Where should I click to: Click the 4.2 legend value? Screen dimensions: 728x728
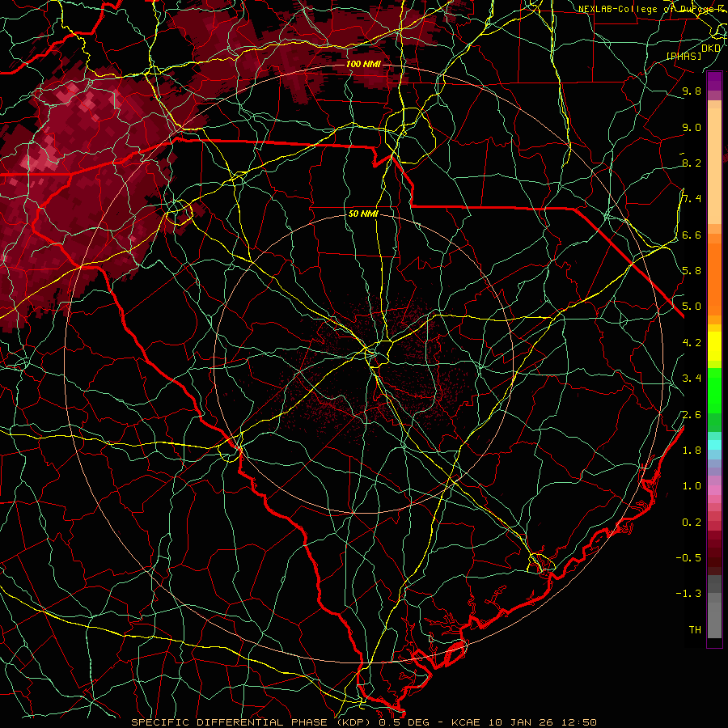pos(692,343)
